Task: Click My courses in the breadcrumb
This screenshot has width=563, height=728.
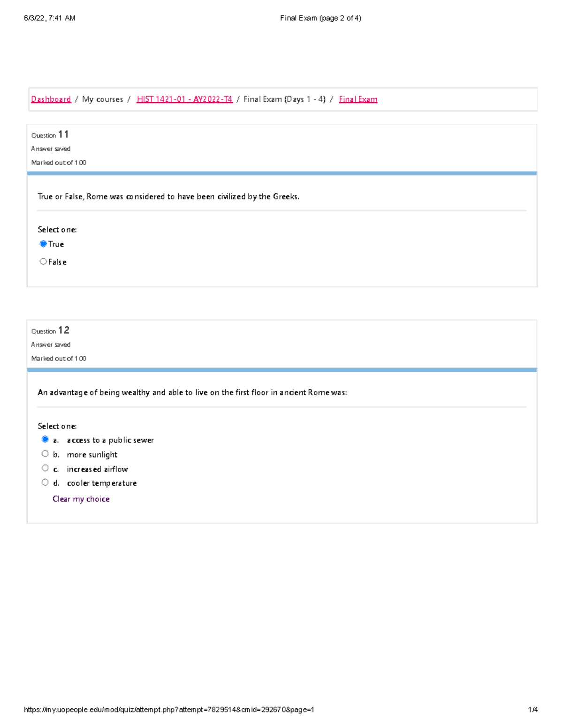Action: point(102,99)
